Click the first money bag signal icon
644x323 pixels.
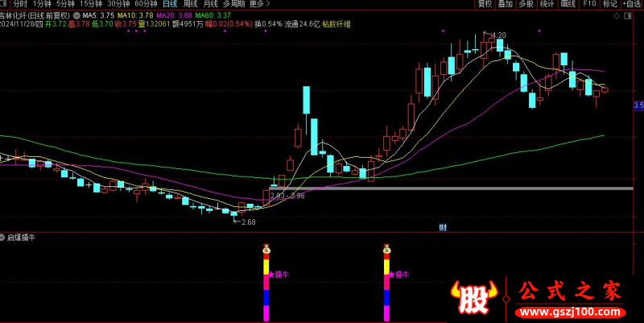coord(266,248)
